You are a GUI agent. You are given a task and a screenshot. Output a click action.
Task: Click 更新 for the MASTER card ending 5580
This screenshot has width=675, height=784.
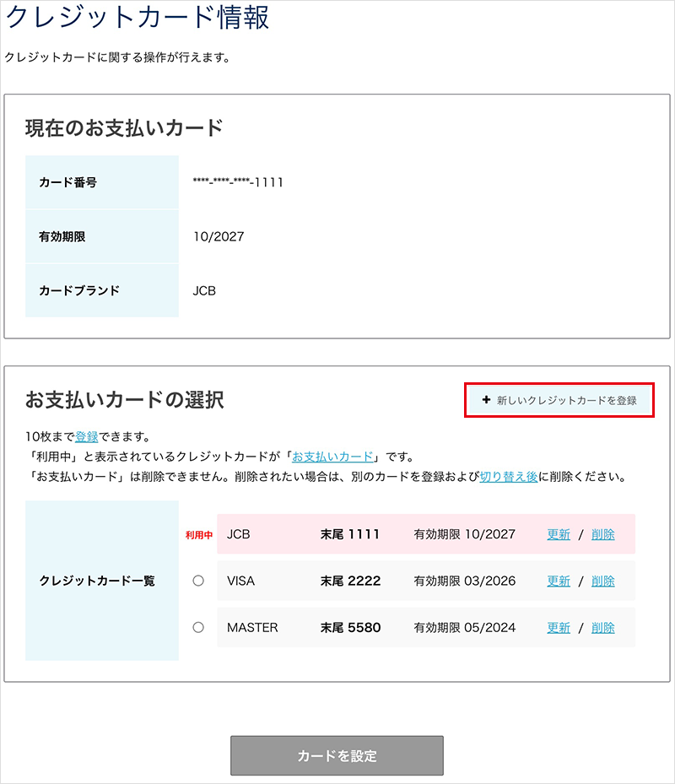558,627
